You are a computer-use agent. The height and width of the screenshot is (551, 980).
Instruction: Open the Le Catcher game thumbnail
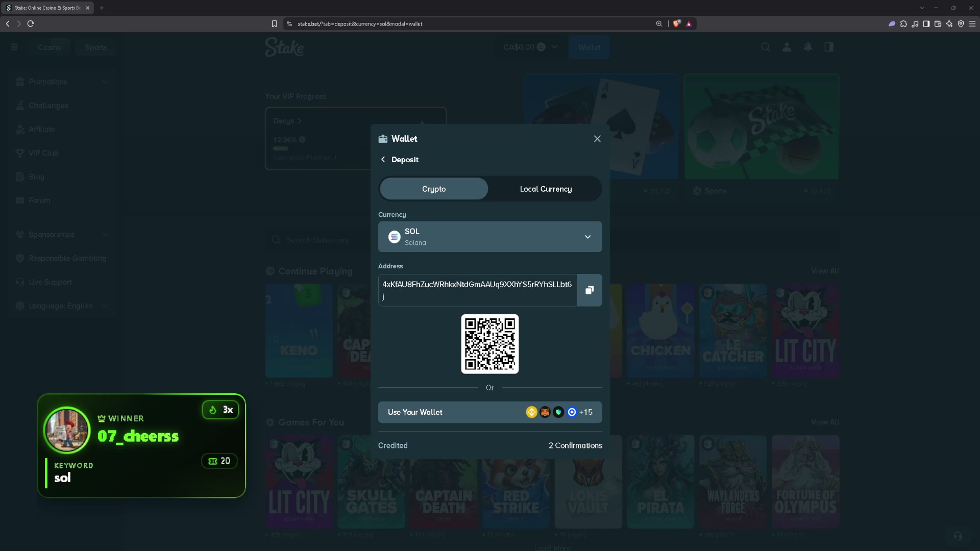click(733, 331)
